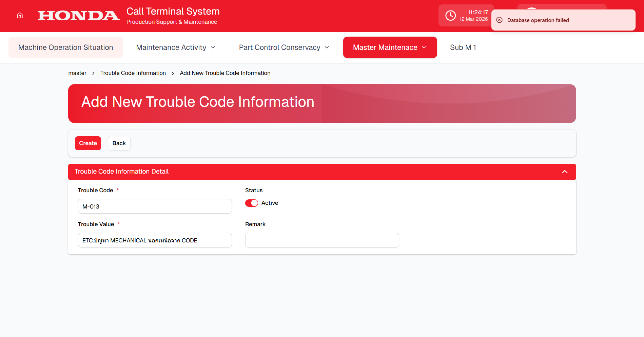Screen dimensions: 644x337
Task: Click the Honda logo
Action: (x=78, y=16)
